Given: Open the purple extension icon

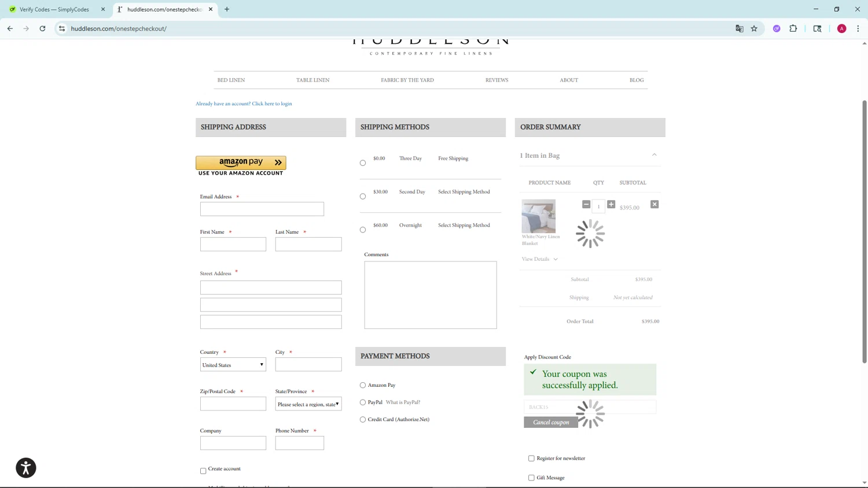Looking at the screenshot, I should [x=777, y=28].
